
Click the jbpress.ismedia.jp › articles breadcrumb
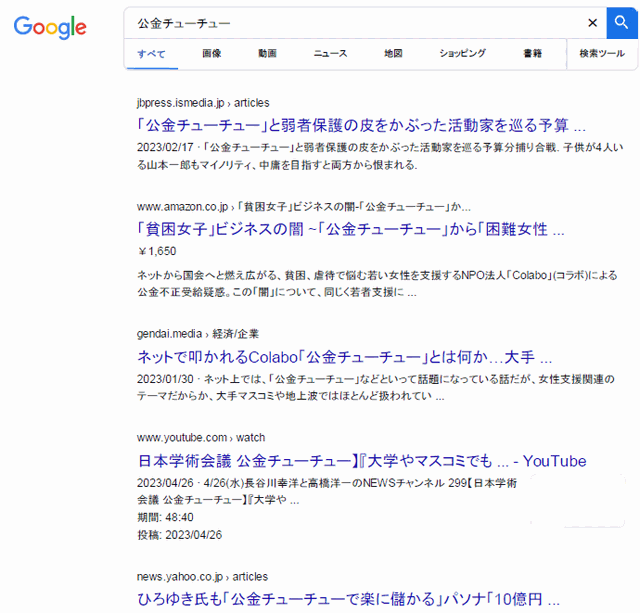[x=203, y=103]
